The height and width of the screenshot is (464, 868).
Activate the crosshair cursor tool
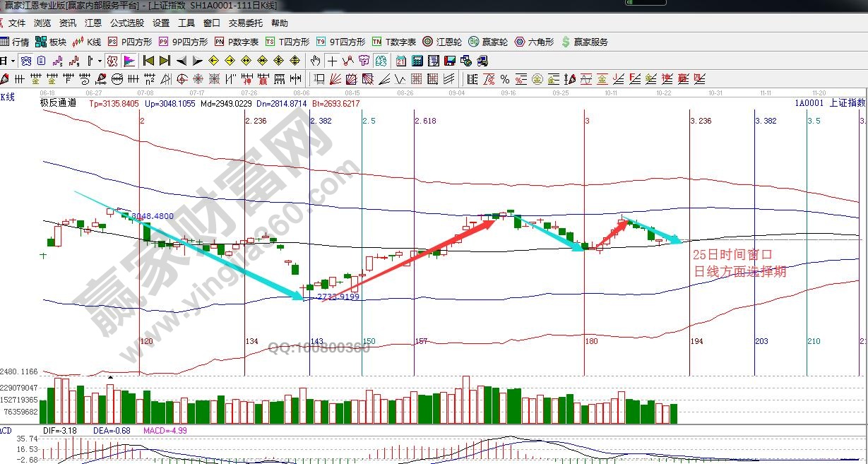tap(332, 61)
